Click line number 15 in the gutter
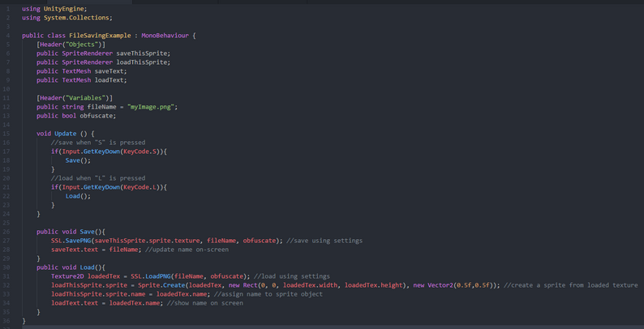This screenshot has width=644, height=329. [6, 133]
